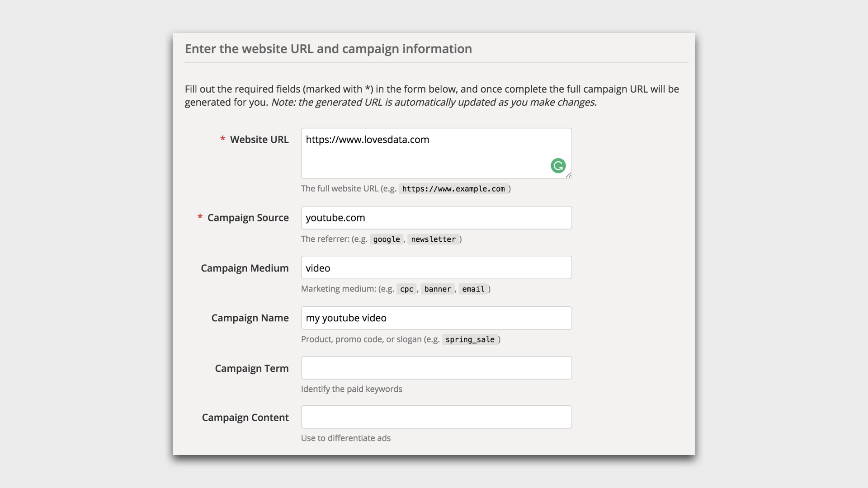868x488 pixels.
Task: Click the green Grammarly icon
Action: click(x=558, y=166)
